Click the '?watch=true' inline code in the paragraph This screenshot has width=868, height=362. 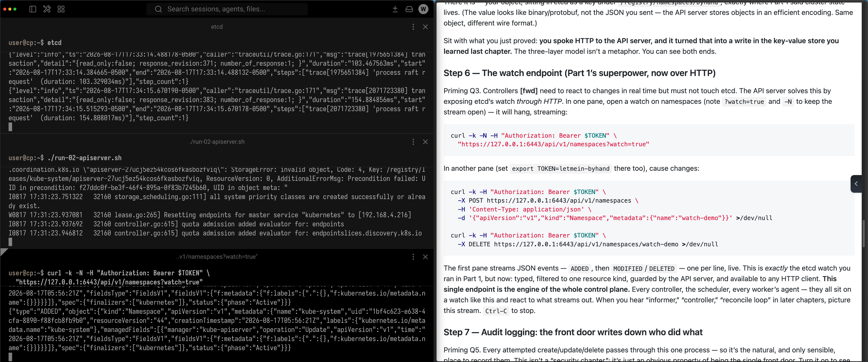click(744, 102)
